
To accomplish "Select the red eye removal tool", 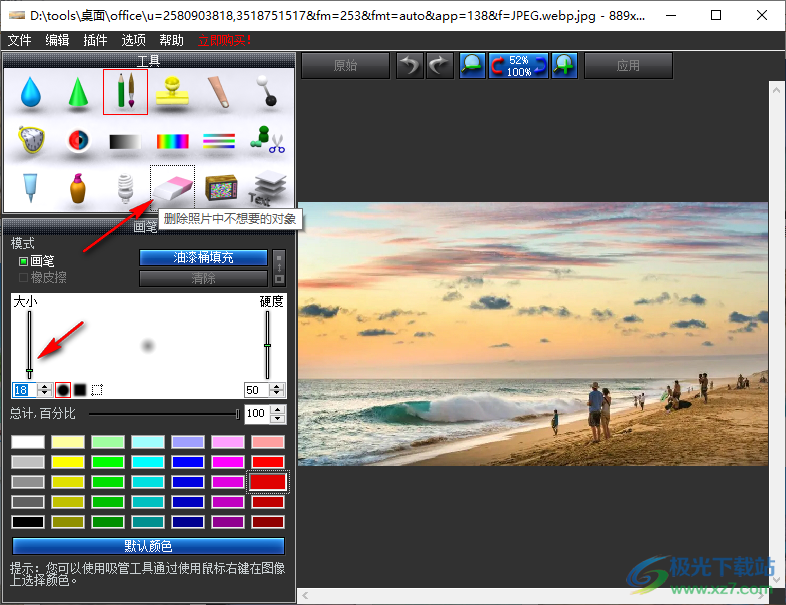I will coord(78,140).
